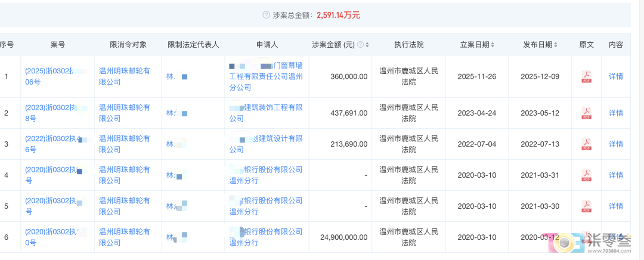Screen dimensions: 644x260
Task: Click the 原文 column header
Action: tap(587, 45)
